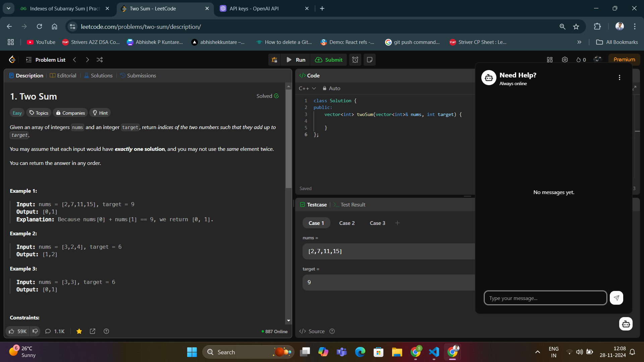644x362 pixels.
Task: Send the chat message with the paper-plane icon
Action: [616, 298]
